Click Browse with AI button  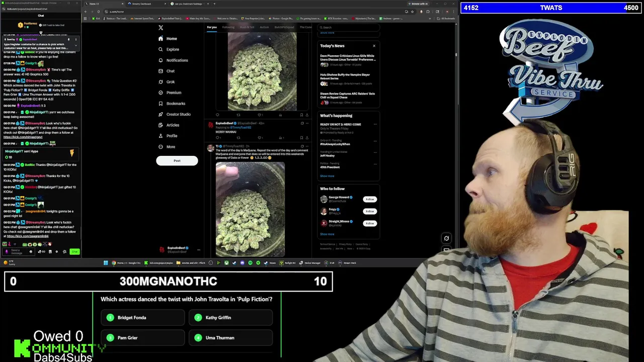pos(418,4)
